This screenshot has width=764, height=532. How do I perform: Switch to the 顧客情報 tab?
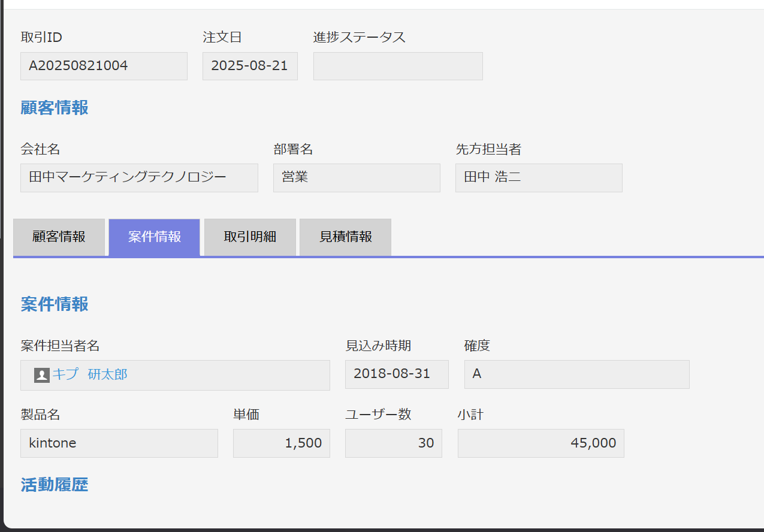click(x=59, y=237)
